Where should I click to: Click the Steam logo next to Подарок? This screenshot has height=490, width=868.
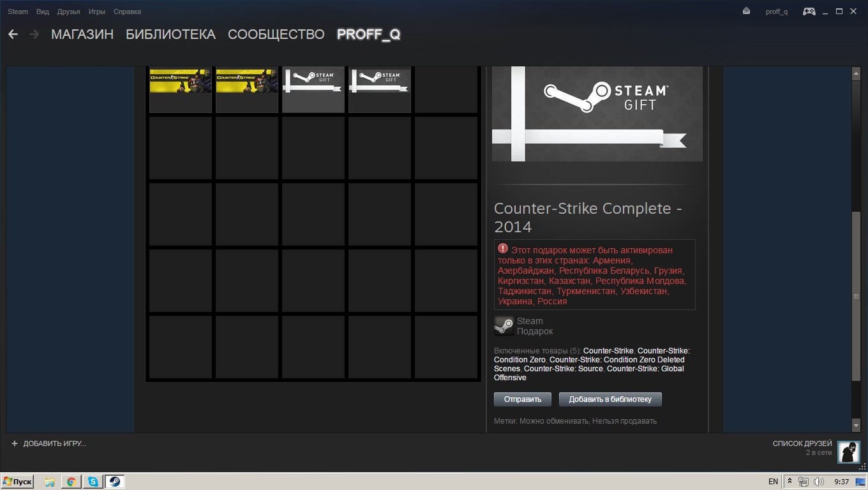pyautogui.click(x=504, y=326)
